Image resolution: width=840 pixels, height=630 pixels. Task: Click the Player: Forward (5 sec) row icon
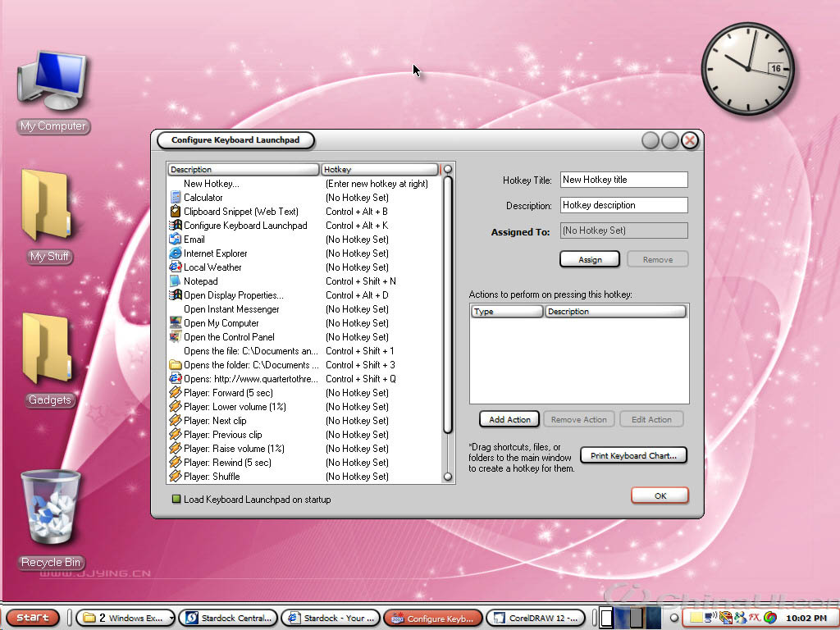pyautogui.click(x=176, y=393)
